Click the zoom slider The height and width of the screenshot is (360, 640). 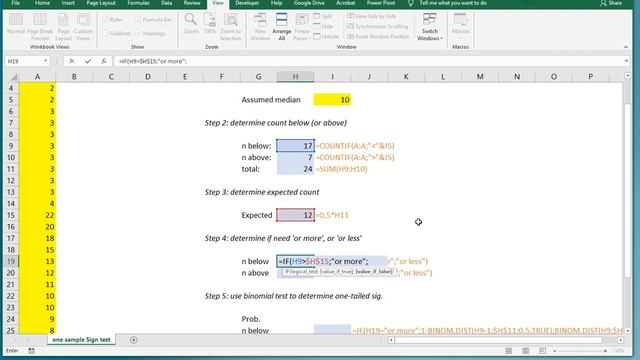[x=580, y=351]
